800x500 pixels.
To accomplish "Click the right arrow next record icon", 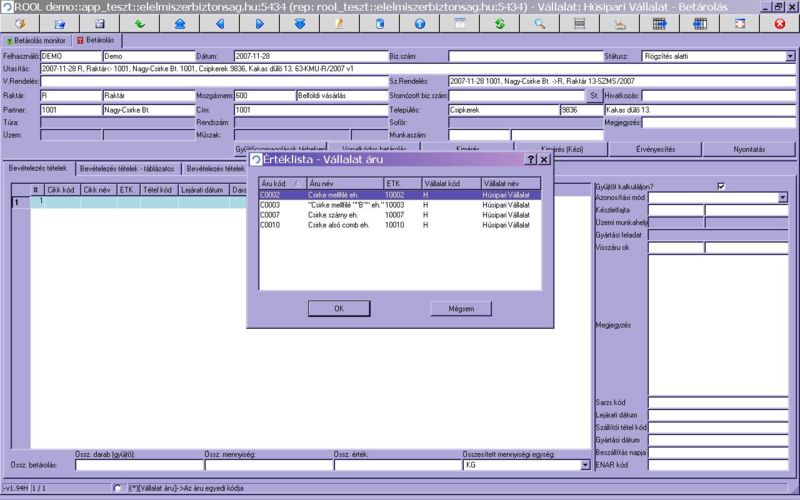I will pos(259,23).
